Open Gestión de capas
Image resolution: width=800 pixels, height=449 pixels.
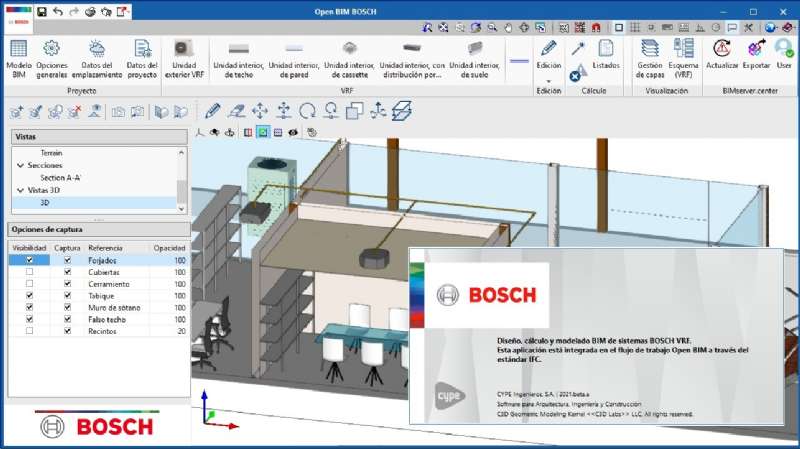[649, 59]
